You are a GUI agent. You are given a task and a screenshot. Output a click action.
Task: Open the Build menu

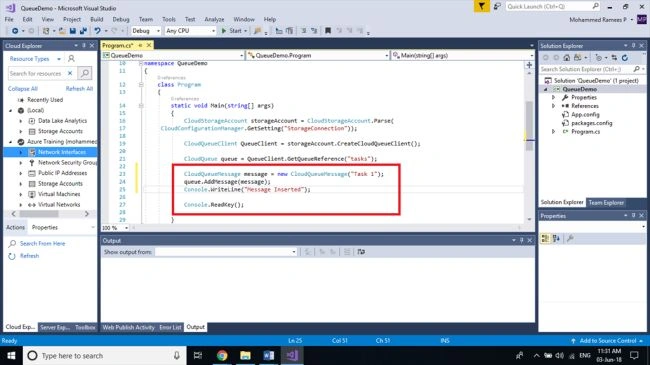[97, 19]
